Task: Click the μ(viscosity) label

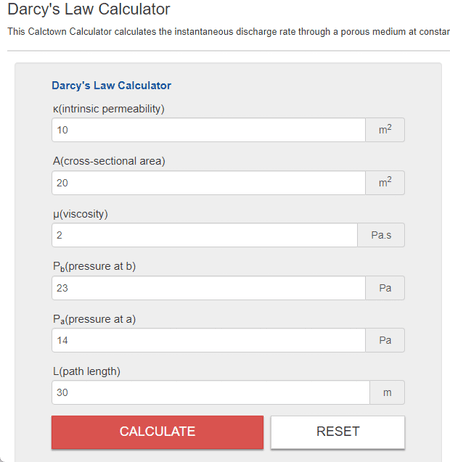Action: 80,214
